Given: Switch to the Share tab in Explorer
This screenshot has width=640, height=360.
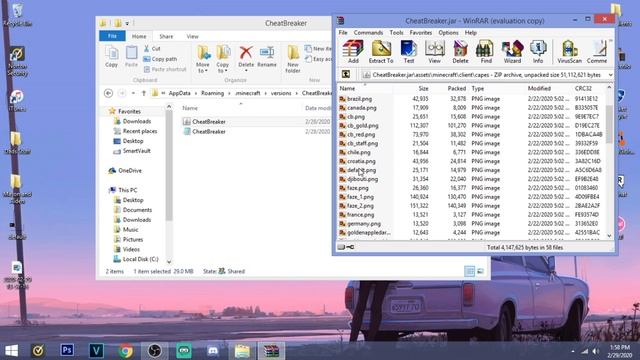Looking at the screenshot, I should (x=166, y=36).
